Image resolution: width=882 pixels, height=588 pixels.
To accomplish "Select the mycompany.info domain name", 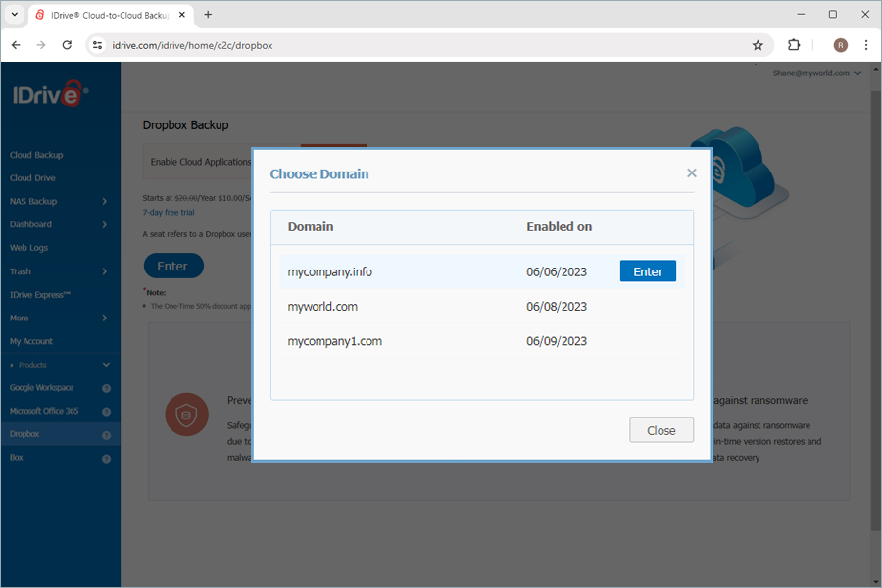I will pos(329,271).
